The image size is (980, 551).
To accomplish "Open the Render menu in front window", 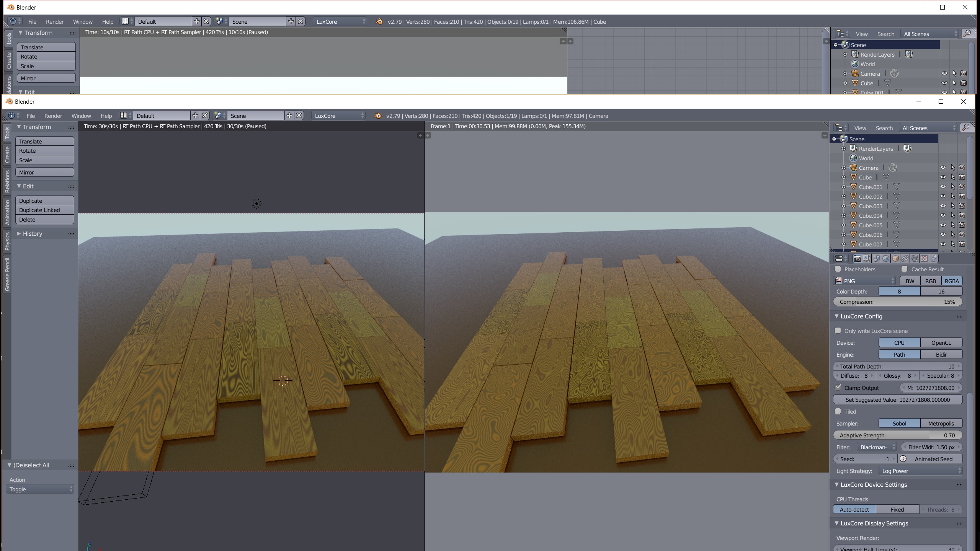I will [x=53, y=116].
